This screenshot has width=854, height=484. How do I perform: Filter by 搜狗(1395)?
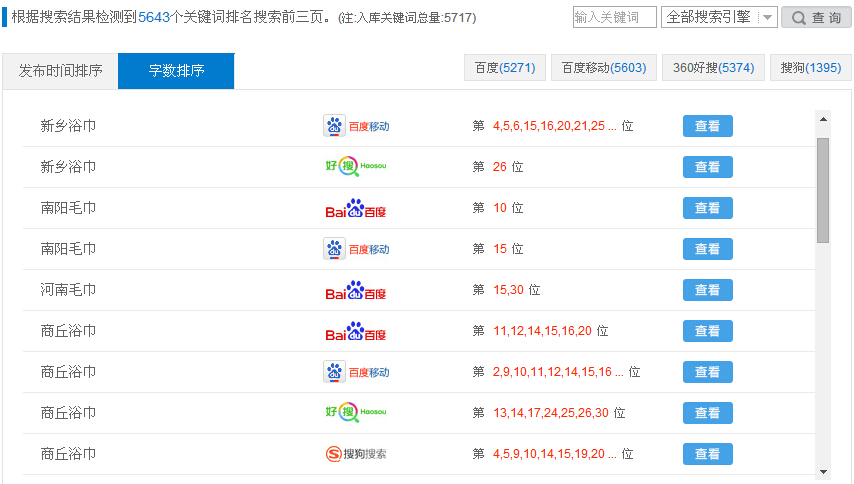click(810, 68)
